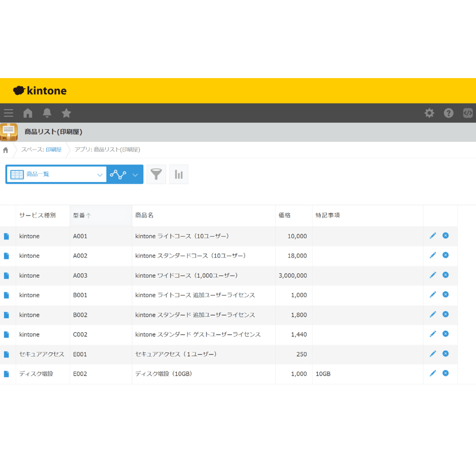Image resolution: width=476 pixels, height=476 pixels.
Task: Edit the C002 record with pencil icon
Action: pos(433,334)
